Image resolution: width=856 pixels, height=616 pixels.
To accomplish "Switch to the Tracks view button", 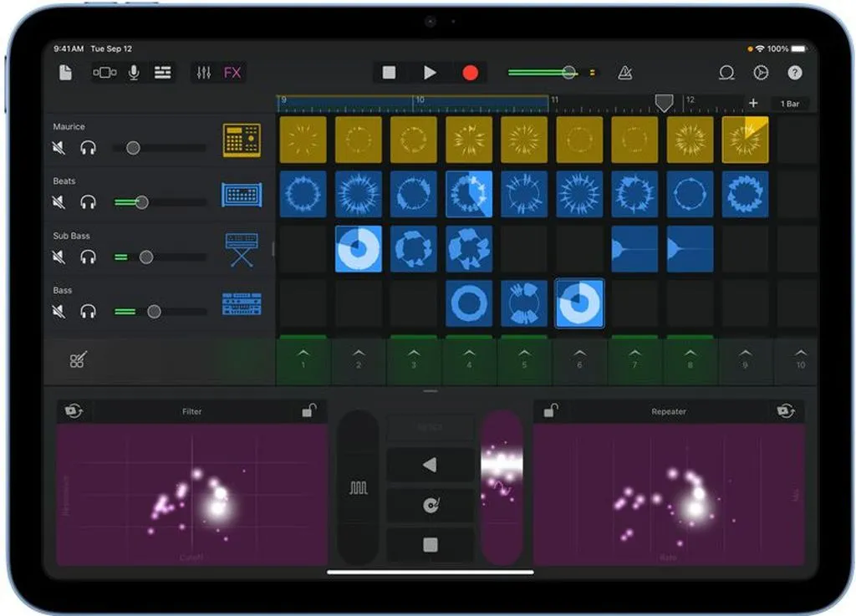I will click(163, 73).
